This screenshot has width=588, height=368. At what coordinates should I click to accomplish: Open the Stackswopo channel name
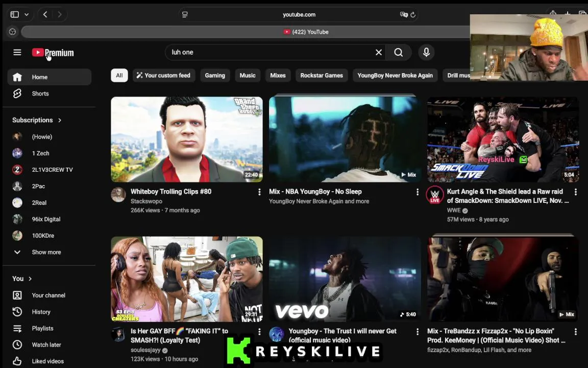pos(146,201)
